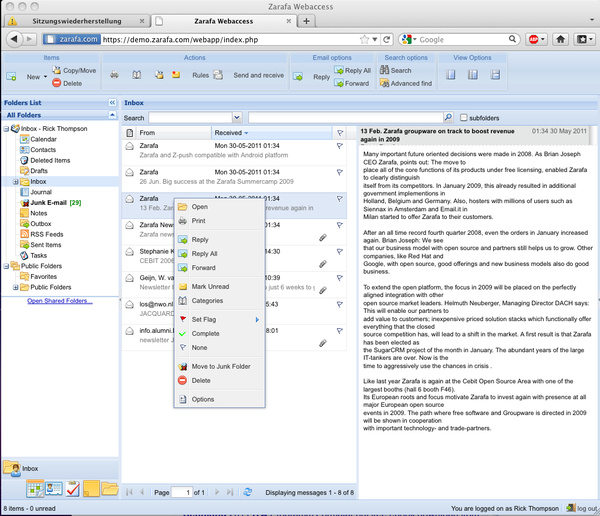Expand Set Flag submenu arrow
The image size is (600, 516).
[x=258, y=320]
